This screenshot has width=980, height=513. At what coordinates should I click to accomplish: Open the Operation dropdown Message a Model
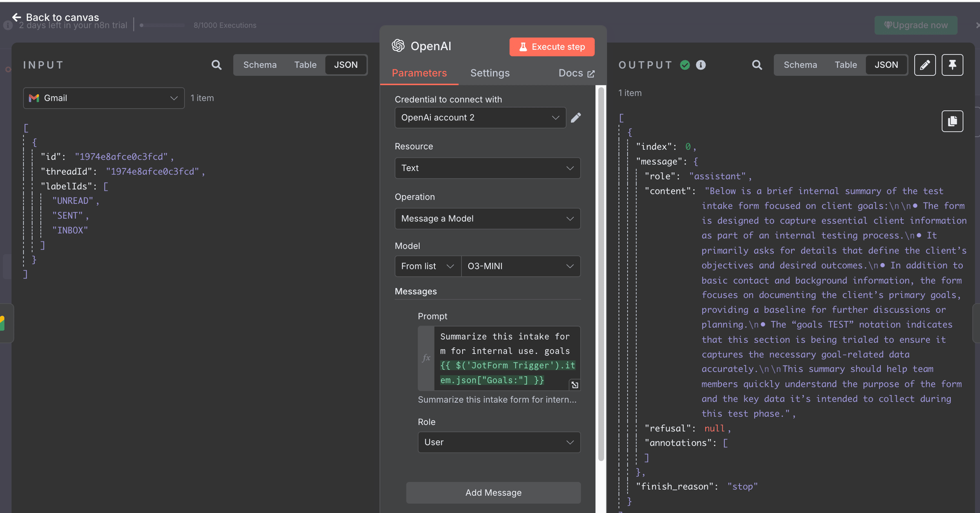point(488,219)
